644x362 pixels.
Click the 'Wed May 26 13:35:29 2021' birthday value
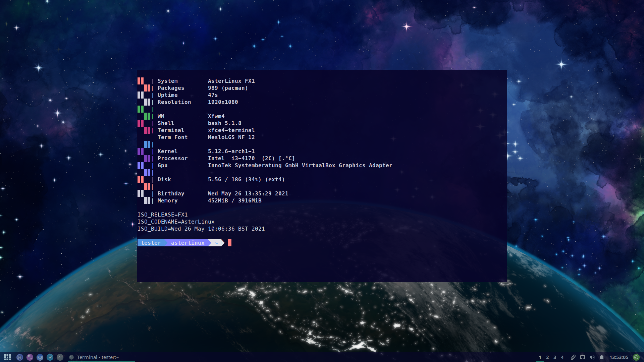click(x=248, y=193)
